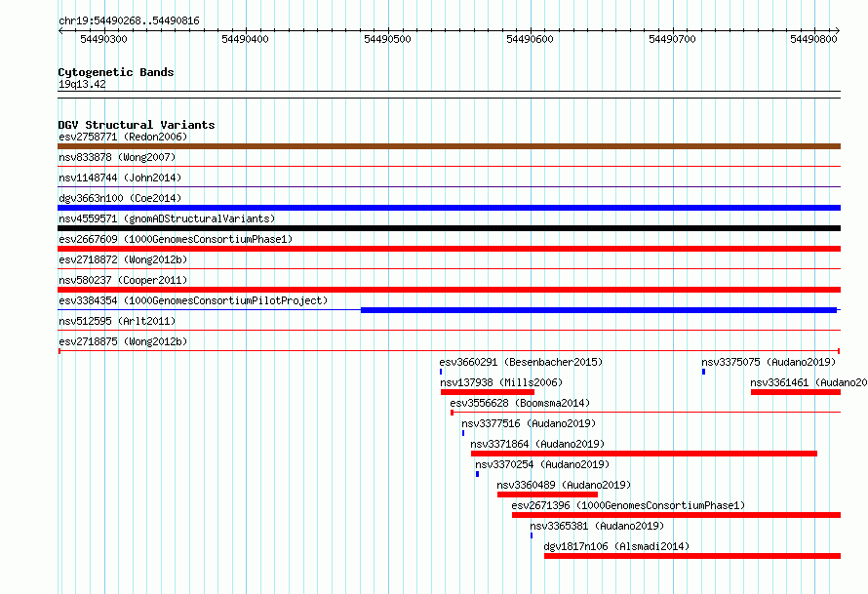Screen dimensions: 868x594
Task: Select the black nsv4559571 variant bar
Action: pyautogui.click(x=449, y=228)
